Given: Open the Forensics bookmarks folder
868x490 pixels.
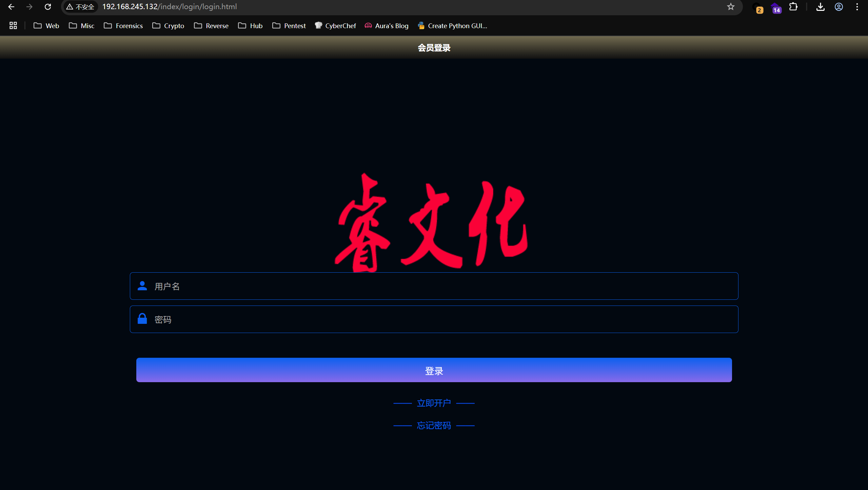Looking at the screenshot, I should click(x=123, y=26).
